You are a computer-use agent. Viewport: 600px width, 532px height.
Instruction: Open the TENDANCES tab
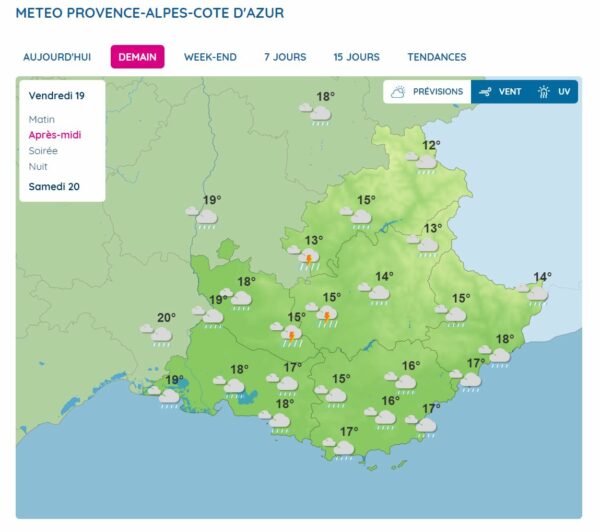[437, 57]
